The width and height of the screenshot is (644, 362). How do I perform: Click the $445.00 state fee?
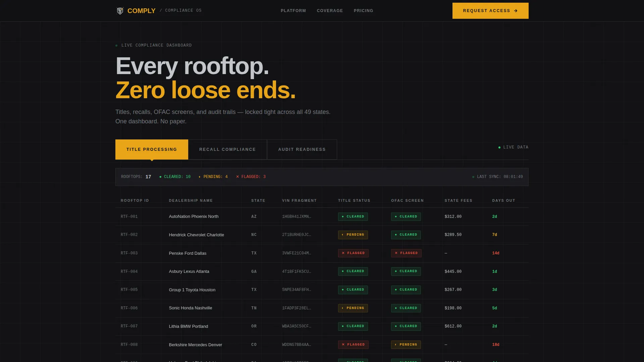pos(453,271)
